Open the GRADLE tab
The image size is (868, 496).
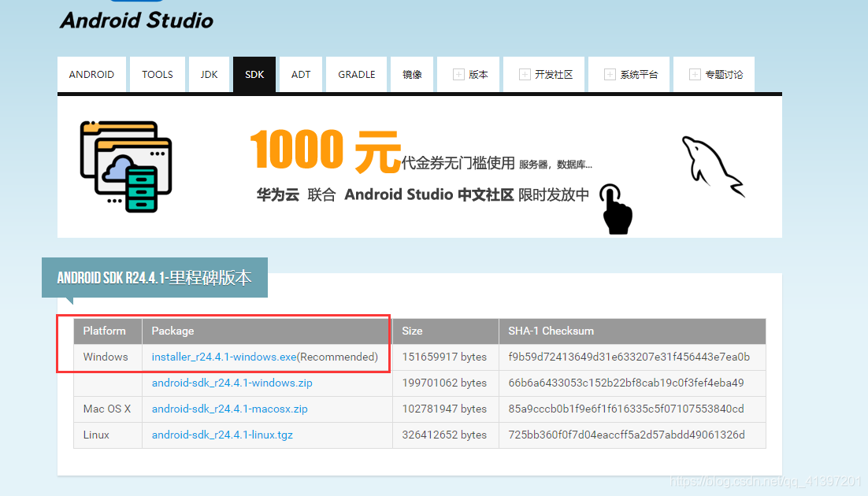pyautogui.click(x=357, y=74)
